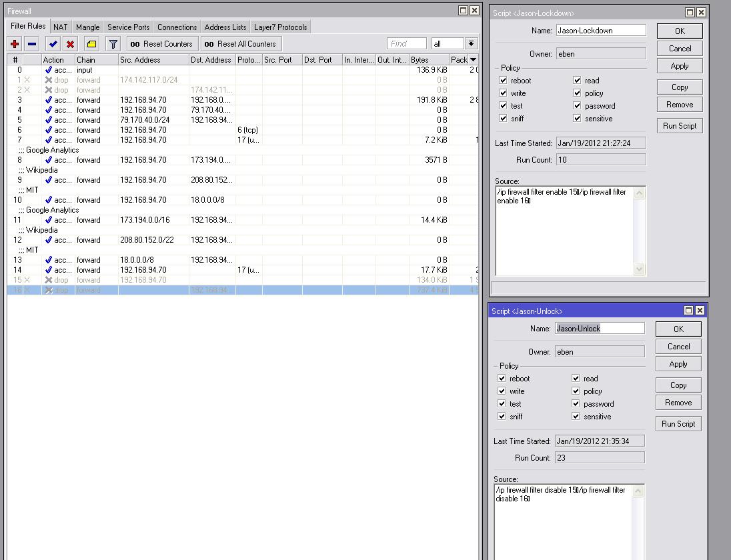This screenshot has height=560, width=731.
Task: Add a new firewall rule
Action: pos(15,43)
